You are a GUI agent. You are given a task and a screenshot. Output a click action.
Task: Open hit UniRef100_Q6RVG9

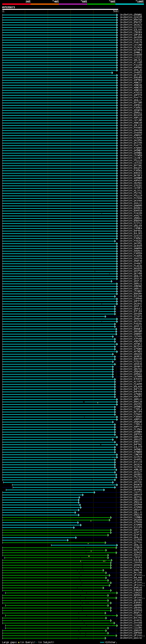131,495
